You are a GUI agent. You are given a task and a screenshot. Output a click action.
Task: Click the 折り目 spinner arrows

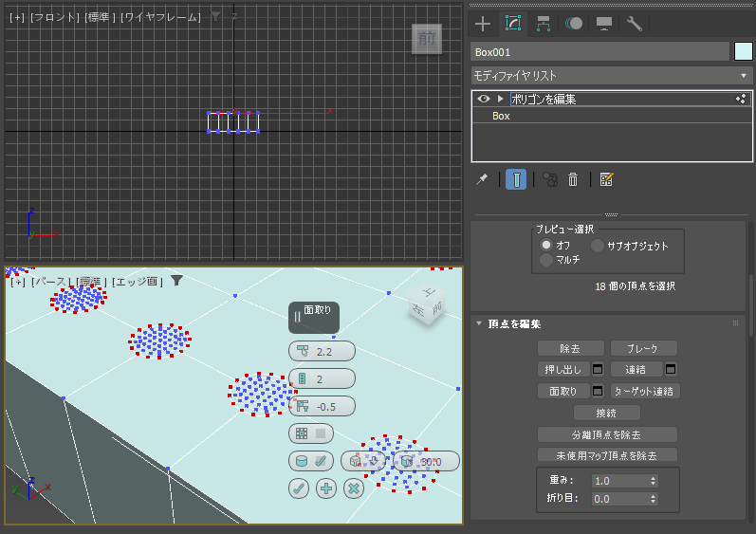point(653,498)
